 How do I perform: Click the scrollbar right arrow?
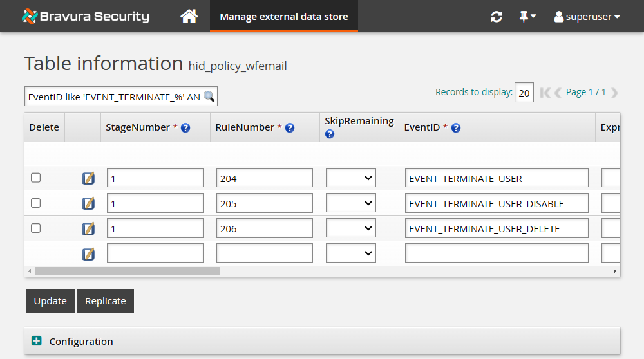coord(614,272)
